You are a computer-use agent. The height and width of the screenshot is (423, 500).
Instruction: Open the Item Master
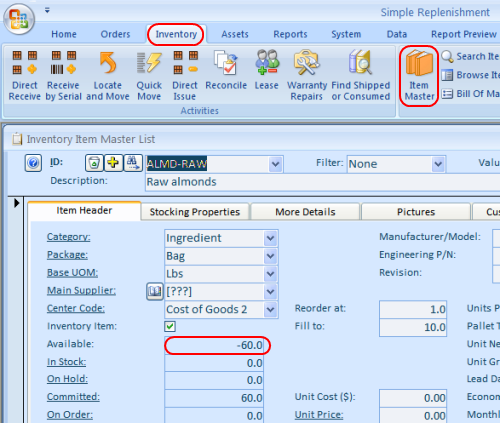(x=419, y=76)
